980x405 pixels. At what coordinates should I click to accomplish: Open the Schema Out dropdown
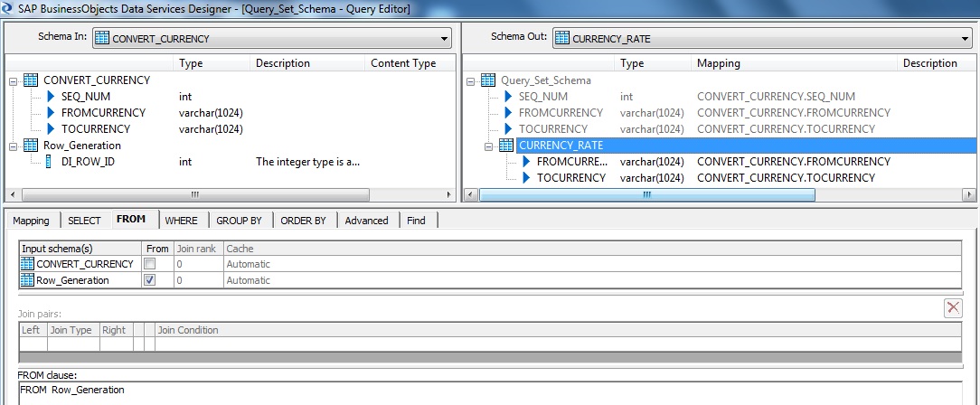click(x=966, y=38)
